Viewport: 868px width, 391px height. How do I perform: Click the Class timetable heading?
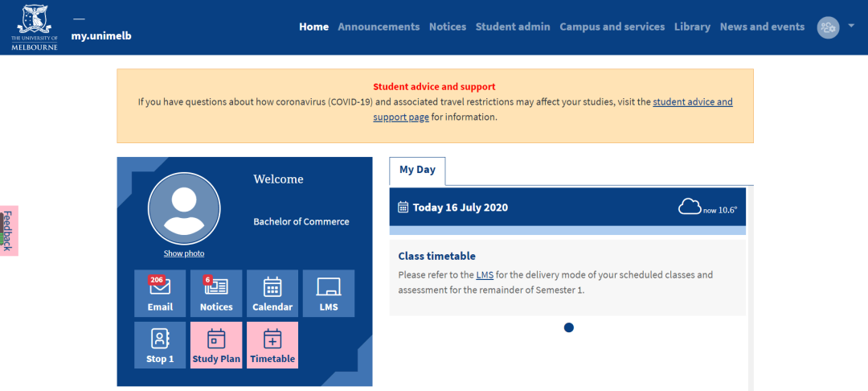[436, 257]
